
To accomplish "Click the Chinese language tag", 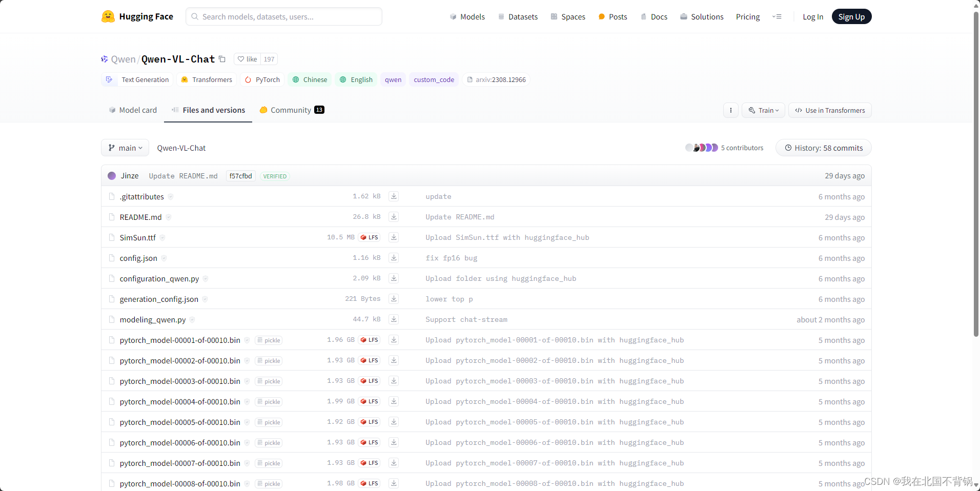I will [310, 79].
